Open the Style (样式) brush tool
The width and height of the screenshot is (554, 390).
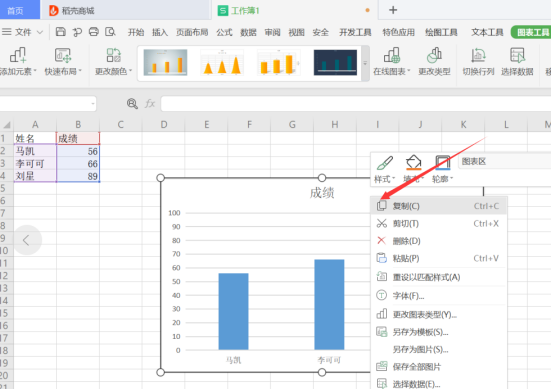tap(385, 169)
